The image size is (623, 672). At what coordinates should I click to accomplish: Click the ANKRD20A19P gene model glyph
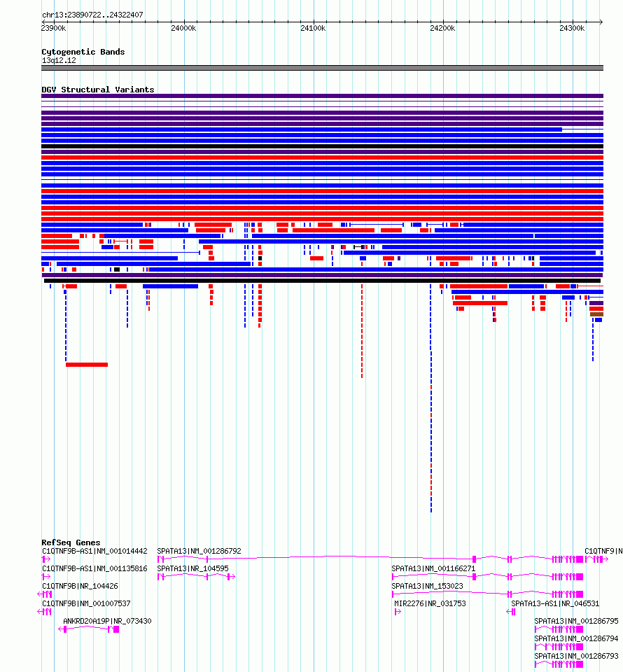click(x=89, y=629)
